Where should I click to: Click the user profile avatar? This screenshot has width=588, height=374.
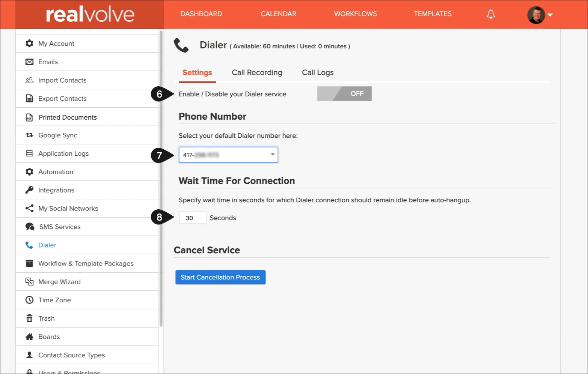[536, 15]
